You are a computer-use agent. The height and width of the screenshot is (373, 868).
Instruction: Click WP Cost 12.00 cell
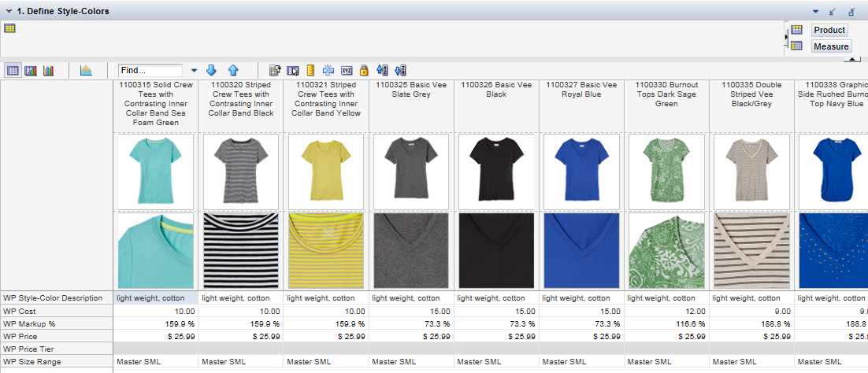pyautogui.click(x=666, y=311)
